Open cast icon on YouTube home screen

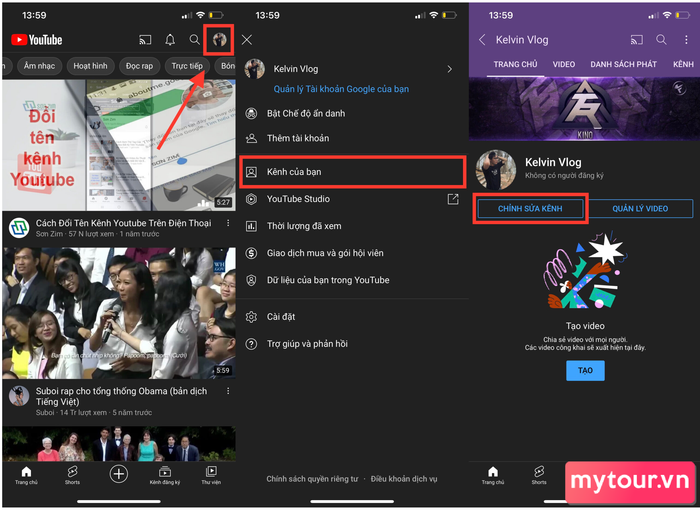145,40
